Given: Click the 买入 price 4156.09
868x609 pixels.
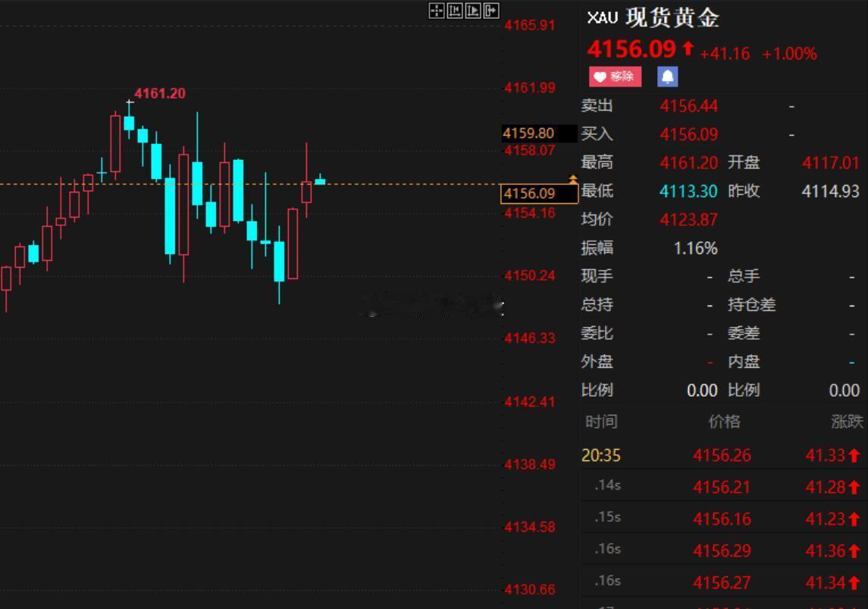Looking at the screenshot, I should (x=688, y=134).
